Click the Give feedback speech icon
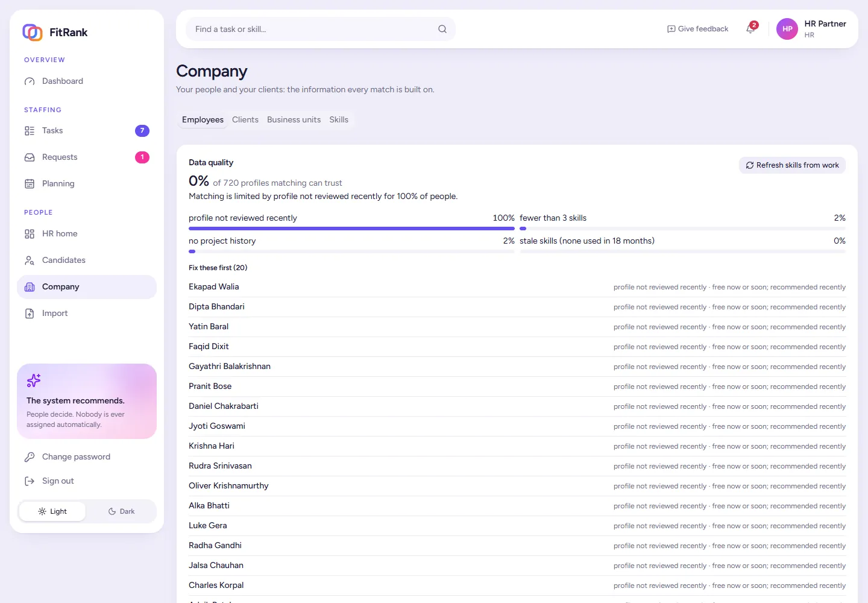Screen dimensions: 868x603 coord(671,29)
